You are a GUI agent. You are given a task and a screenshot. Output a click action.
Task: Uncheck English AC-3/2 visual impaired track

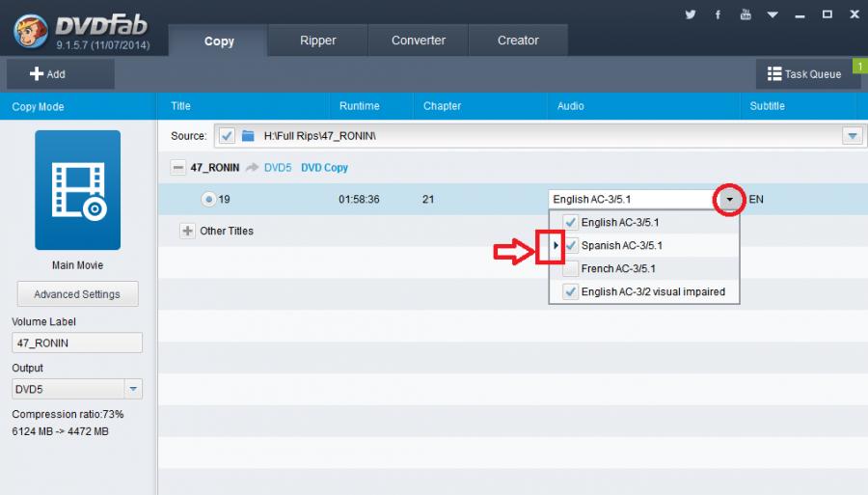point(570,291)
